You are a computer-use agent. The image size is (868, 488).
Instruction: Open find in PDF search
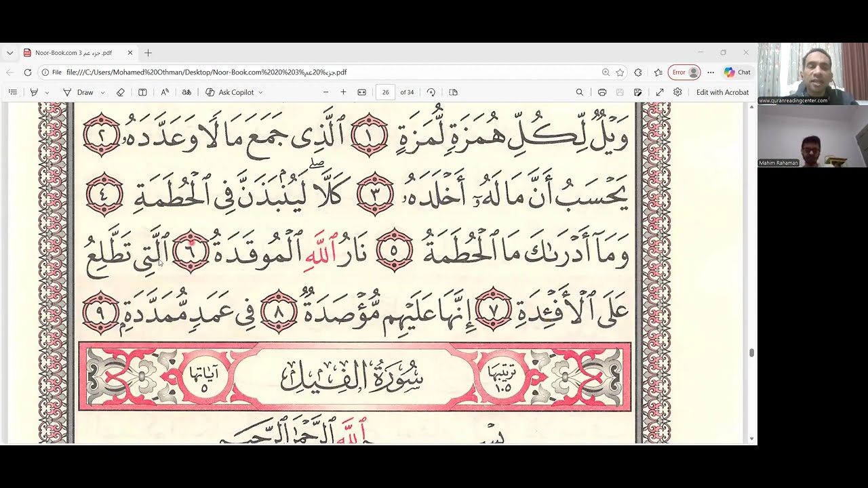[580, 92]
